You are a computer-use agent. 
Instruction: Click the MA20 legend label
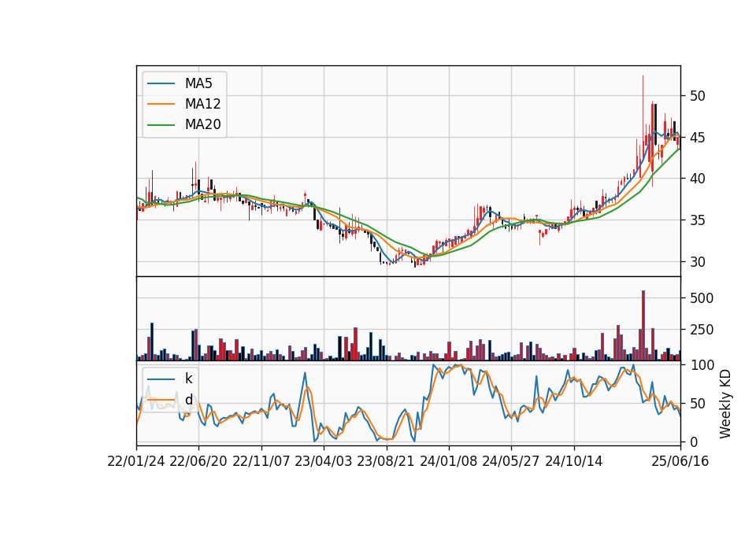coord(202,125)
